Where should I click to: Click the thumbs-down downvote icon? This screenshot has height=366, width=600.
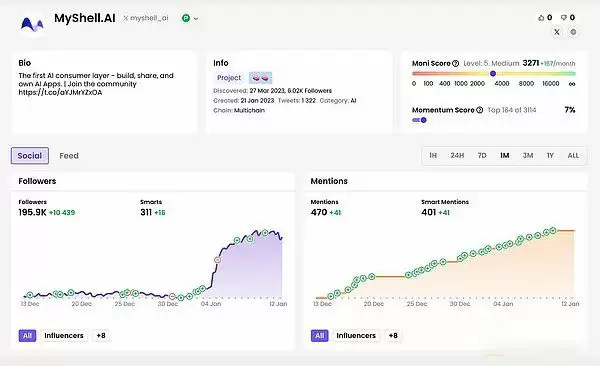(x=564, y=18)
